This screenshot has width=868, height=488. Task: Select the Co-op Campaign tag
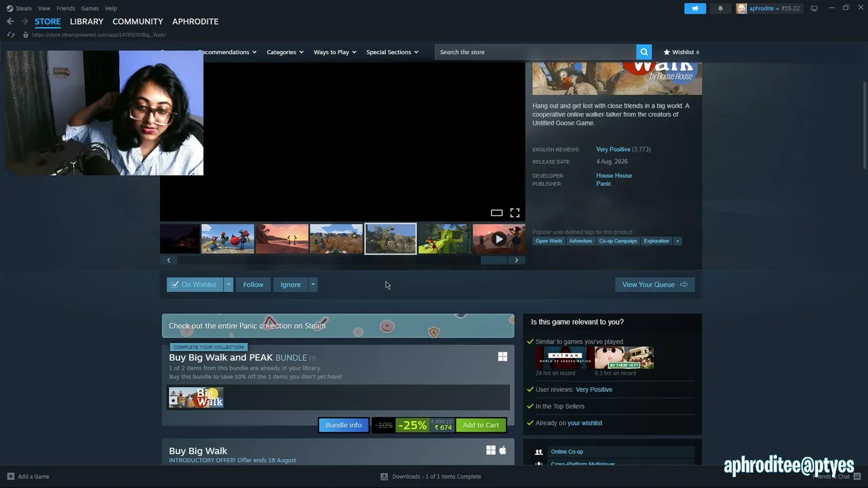point(618,241)
